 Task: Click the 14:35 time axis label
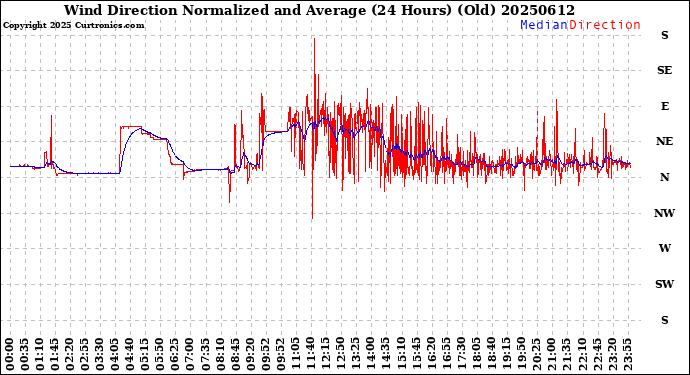386,354
